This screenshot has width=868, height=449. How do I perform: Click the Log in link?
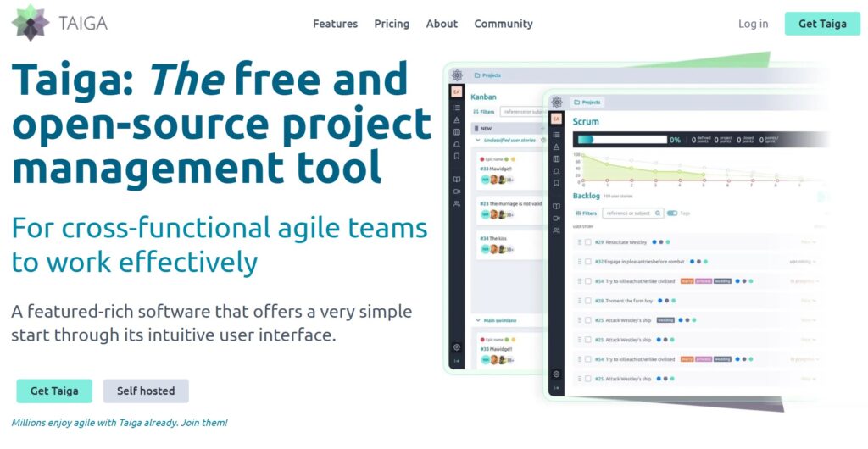pyautogui.click(x=753, y=24)
